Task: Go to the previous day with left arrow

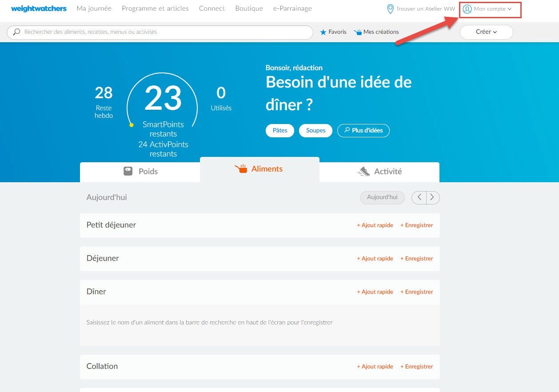Action: 419,197
